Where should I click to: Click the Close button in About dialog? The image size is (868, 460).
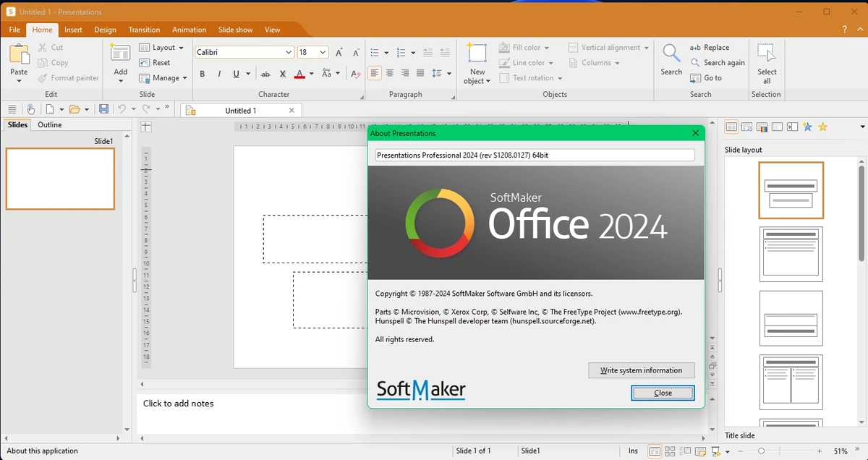(663, 393)
